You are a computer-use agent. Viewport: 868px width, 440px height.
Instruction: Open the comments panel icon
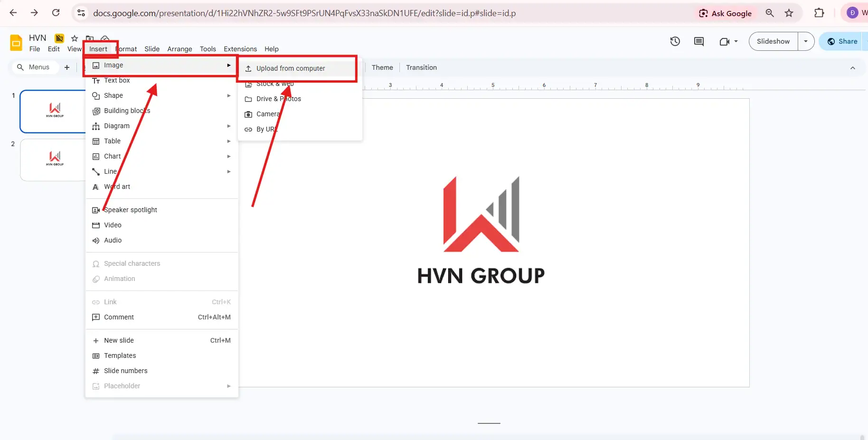[698, 41]
